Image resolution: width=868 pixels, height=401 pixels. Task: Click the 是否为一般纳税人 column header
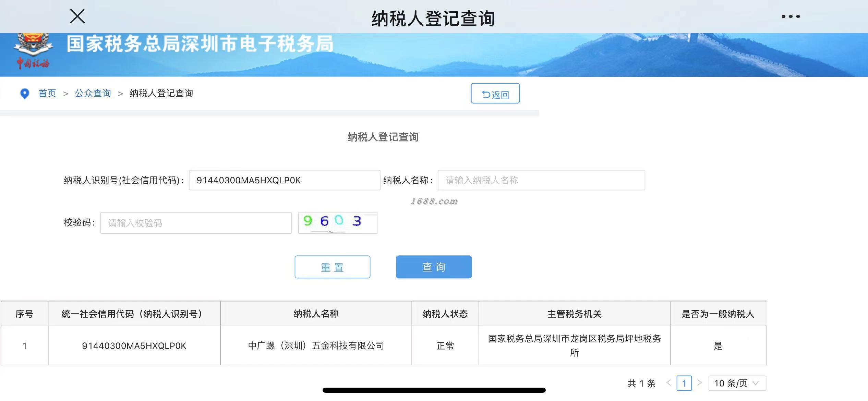(718, 314)
